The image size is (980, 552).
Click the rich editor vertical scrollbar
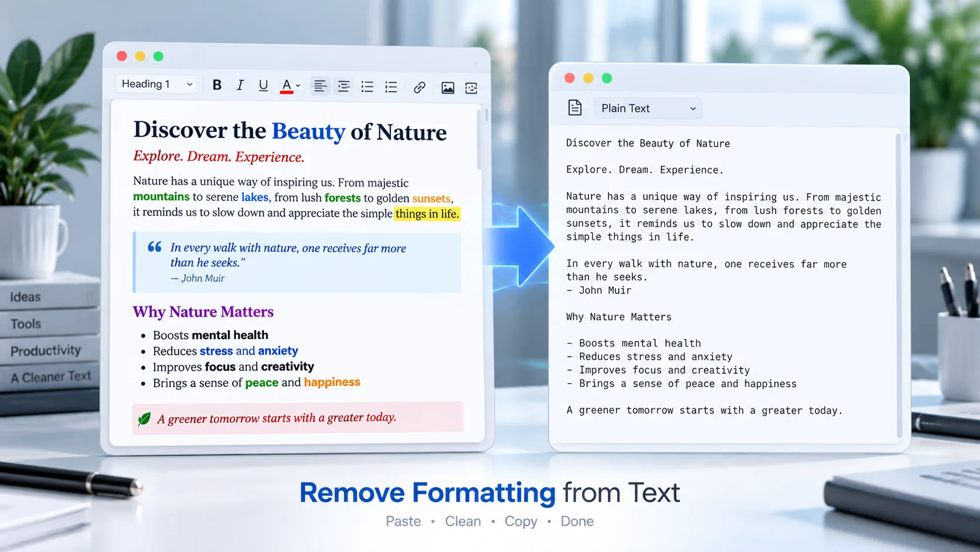(x=479, y=138)
